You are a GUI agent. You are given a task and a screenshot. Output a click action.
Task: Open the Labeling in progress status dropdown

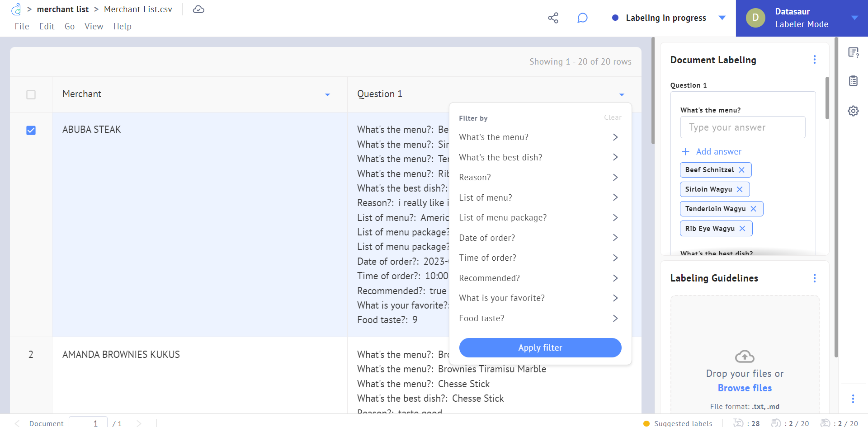click(x=722, y=18)
